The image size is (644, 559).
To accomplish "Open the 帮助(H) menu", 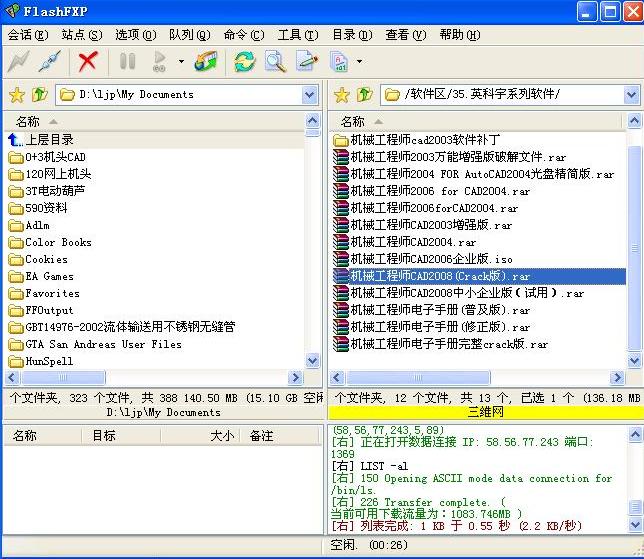I will (x=460, y=35).
